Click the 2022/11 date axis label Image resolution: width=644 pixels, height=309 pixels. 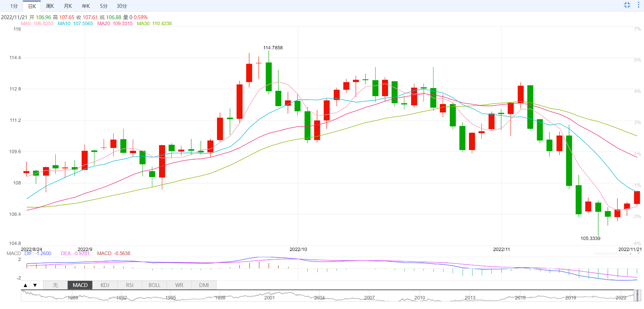(x=502, y=249)
